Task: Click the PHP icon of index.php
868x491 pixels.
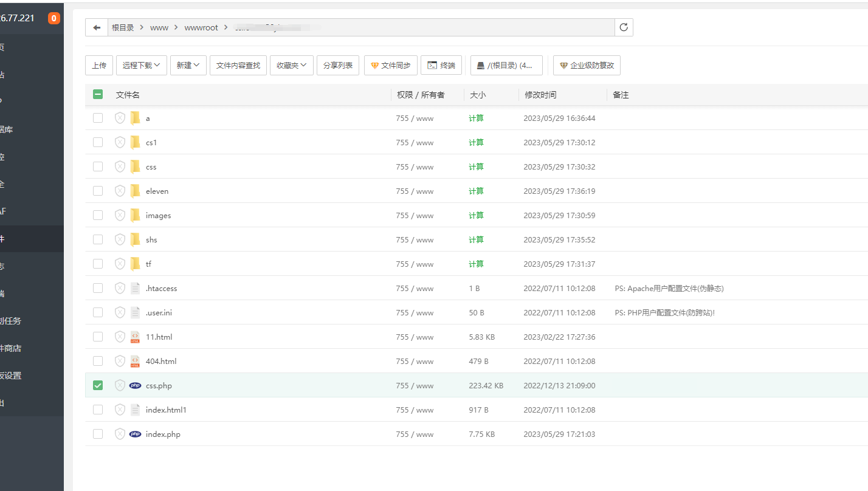Action: pos(135,434)
